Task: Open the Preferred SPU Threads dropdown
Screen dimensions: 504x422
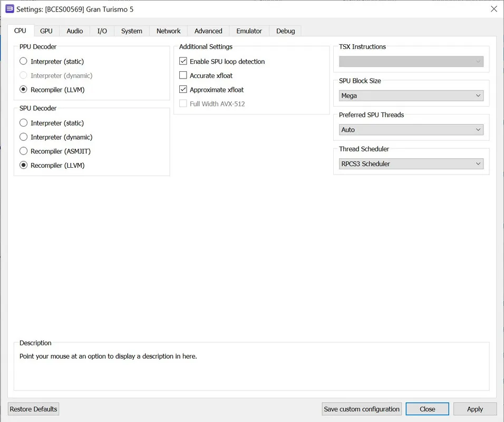Action: (x=411, y=130)
